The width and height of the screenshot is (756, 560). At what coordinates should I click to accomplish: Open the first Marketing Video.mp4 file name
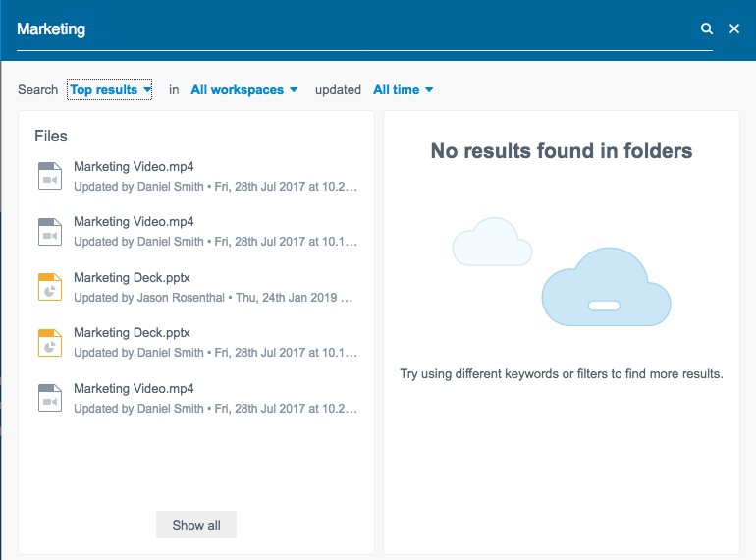pos(134,166)
